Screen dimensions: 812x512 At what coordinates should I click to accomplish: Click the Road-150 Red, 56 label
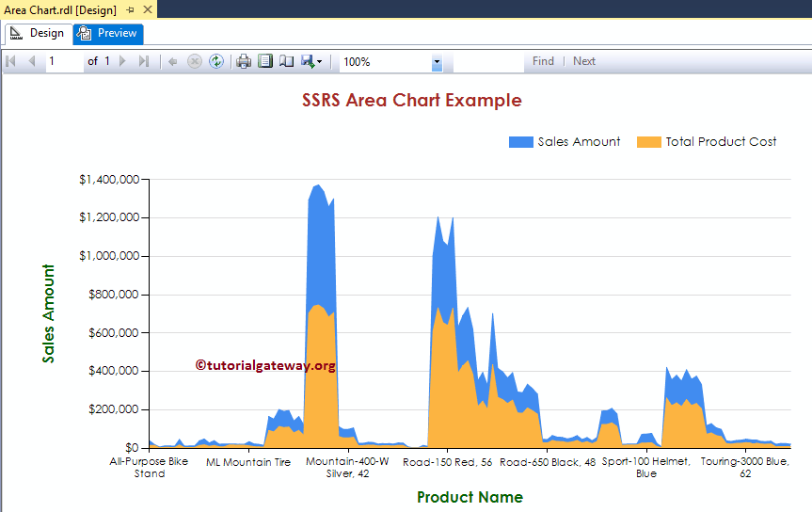pos(448,462)
